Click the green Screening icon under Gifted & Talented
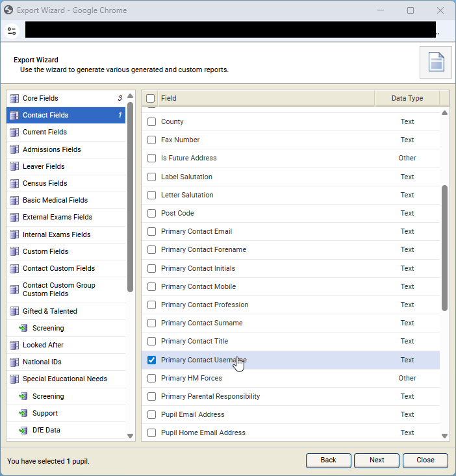The height and width of the screenshot is (476, 456). (24, 329)
